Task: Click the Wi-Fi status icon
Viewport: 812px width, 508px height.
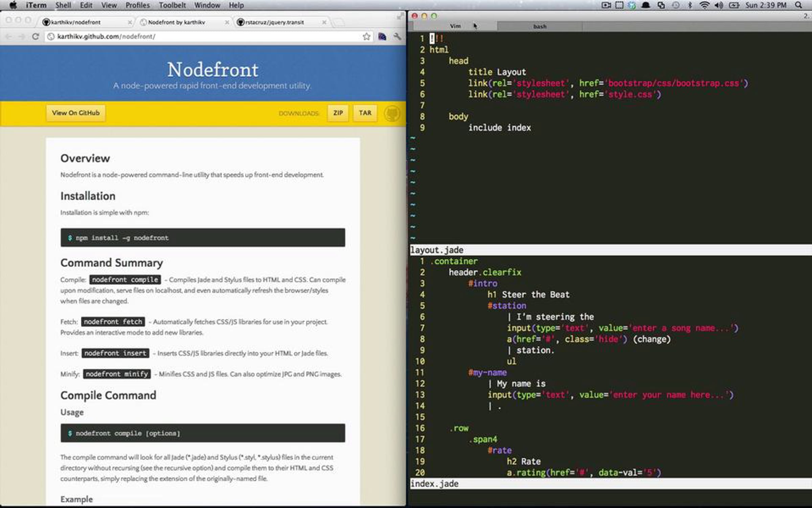Action: (704, 5)
